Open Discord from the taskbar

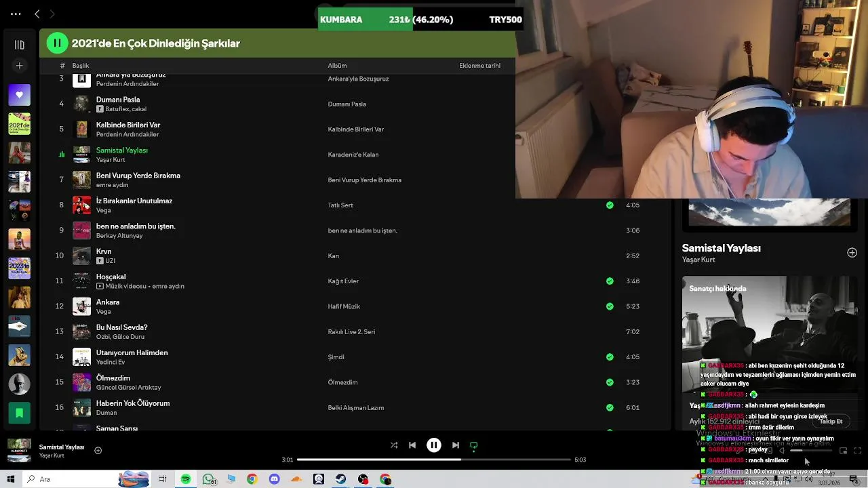click(x=274, y=479)
